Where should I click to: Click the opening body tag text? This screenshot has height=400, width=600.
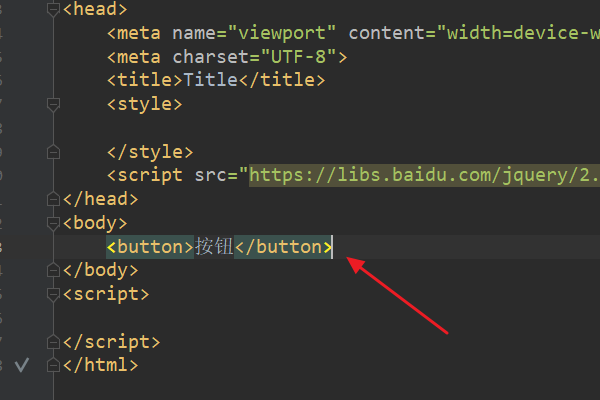95,223
